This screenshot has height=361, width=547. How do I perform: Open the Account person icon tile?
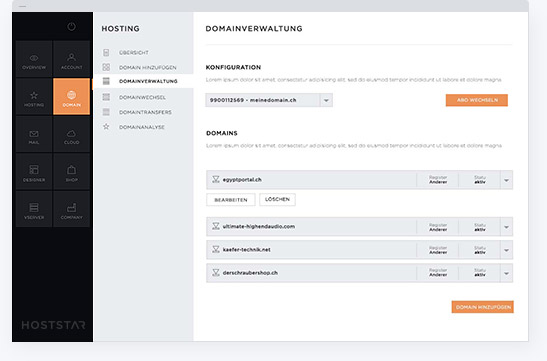pos(72,59)
